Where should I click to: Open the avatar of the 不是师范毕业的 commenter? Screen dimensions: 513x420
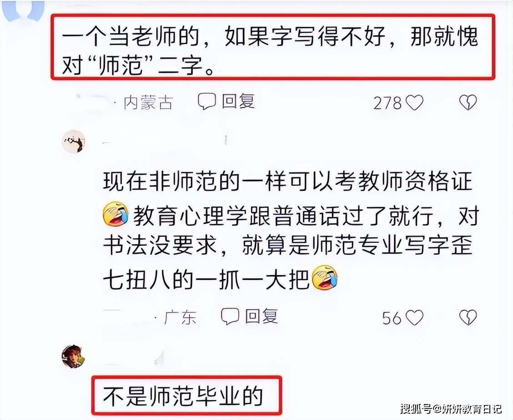[74, 356]
